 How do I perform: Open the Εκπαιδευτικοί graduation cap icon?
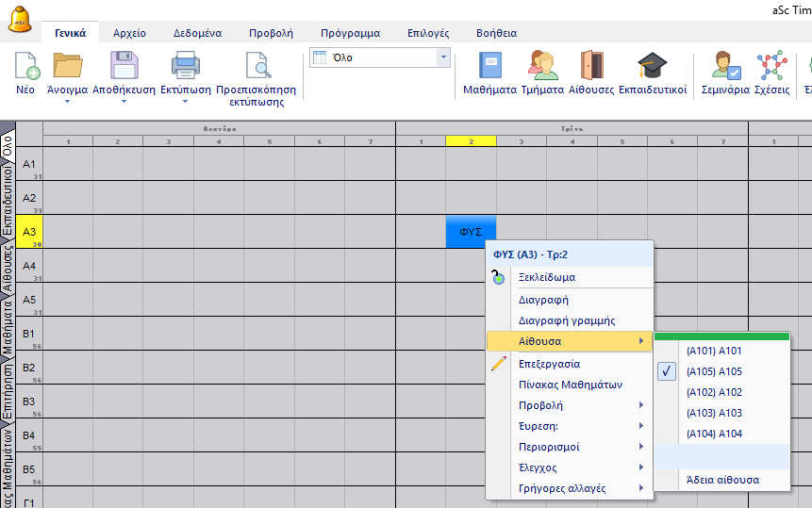[x=652, y=67]
